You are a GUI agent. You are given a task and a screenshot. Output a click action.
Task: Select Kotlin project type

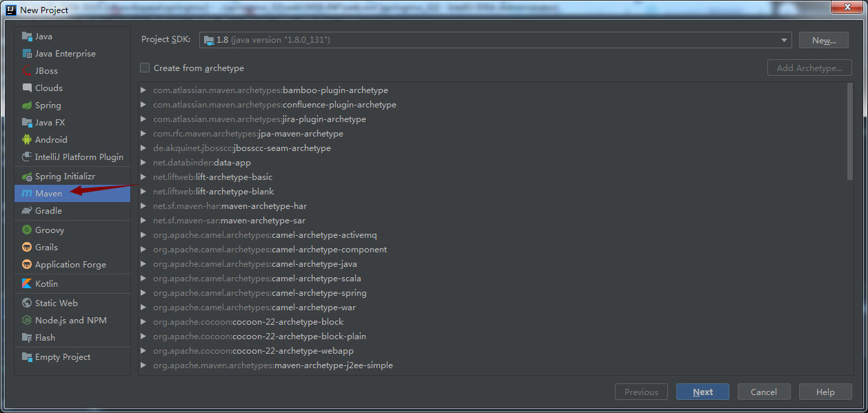[x=72, y=284]
